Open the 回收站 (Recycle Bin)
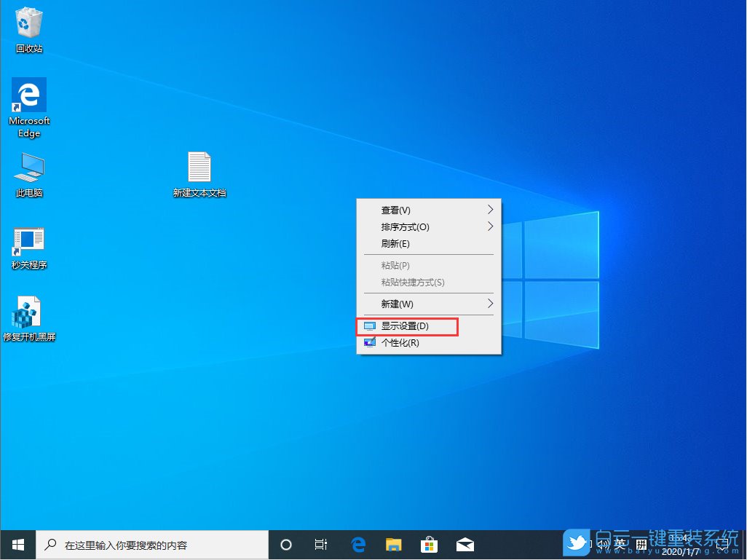The width and height of the screenshot is (747, 560). point(28,22)
